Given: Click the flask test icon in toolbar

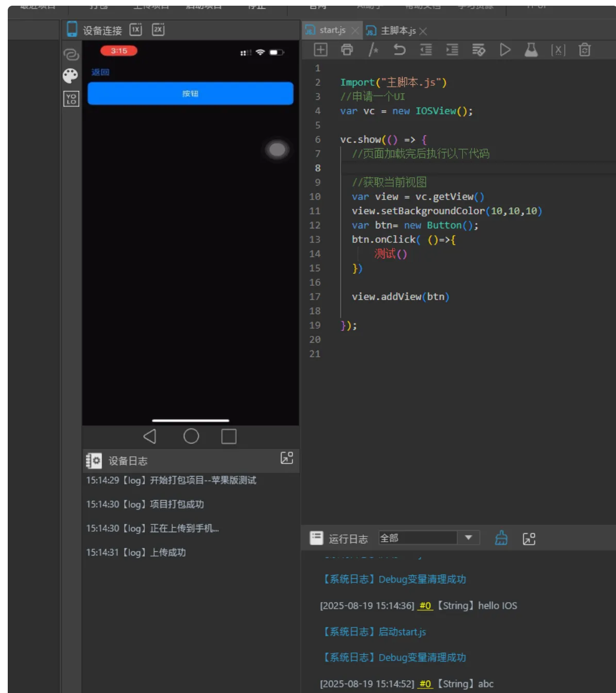Looking at the screenshot, I should [531, 50].
